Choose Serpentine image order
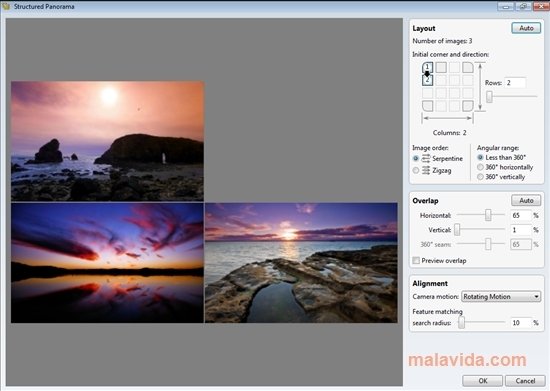The image size is (550, 391). coord(416,159)
